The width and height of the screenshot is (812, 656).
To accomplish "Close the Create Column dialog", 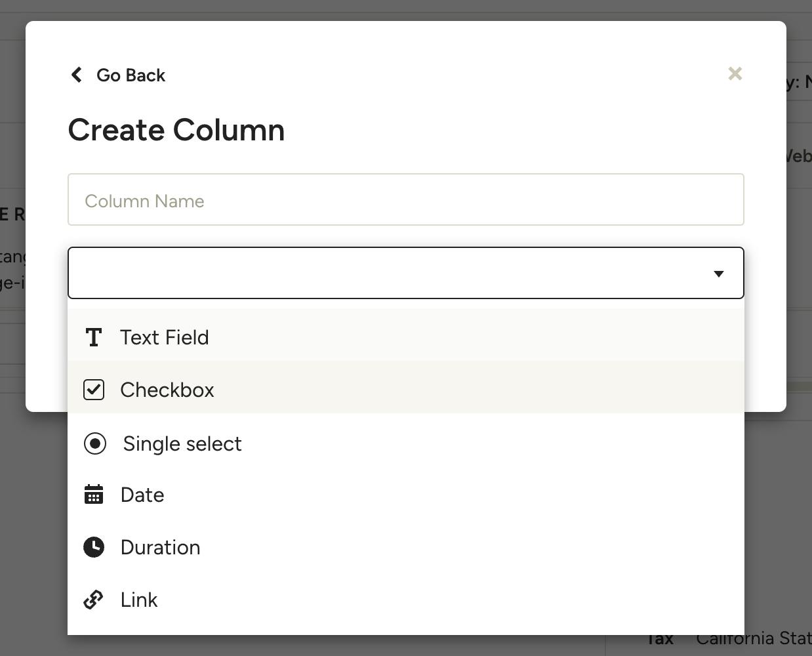I will point(735,73).
